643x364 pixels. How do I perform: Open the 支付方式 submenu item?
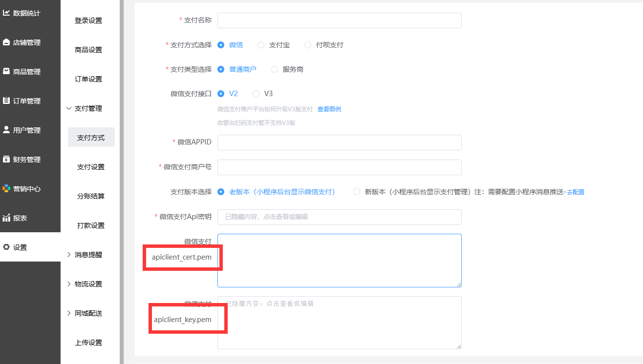[91, 138]
